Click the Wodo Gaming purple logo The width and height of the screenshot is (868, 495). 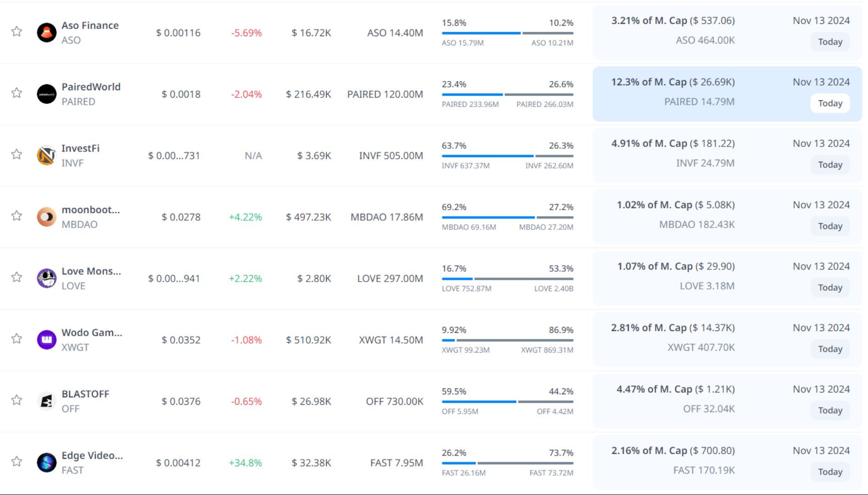pos(46,339)
